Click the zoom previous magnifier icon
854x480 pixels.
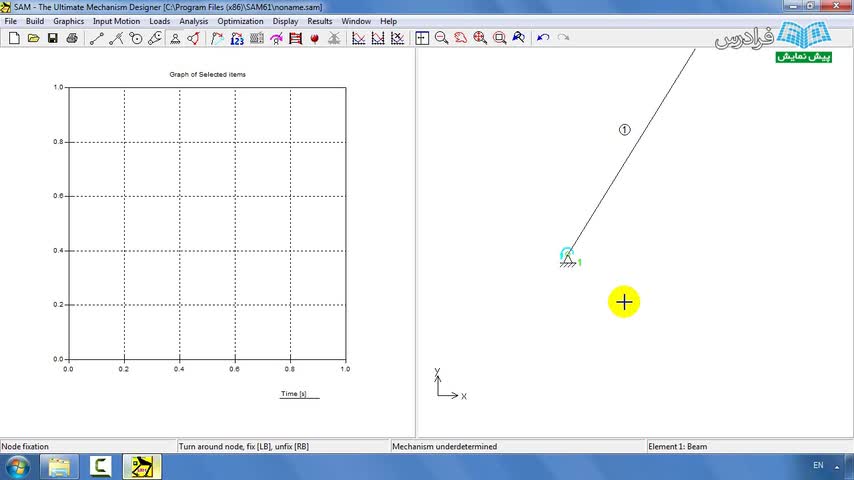click(518, 38)
